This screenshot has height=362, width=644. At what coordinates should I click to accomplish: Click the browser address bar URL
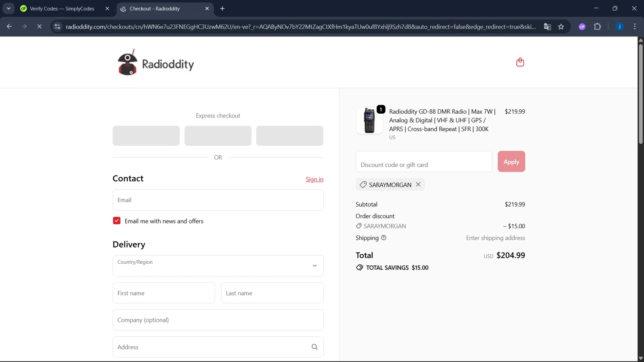click(301, 27)
